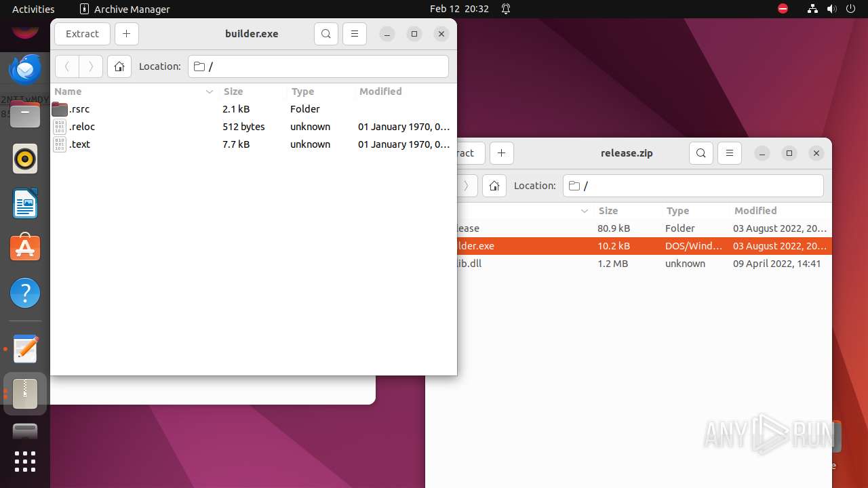The image size is (868, 488).
Task: Open Help from the dock
Action: (25, 293)
